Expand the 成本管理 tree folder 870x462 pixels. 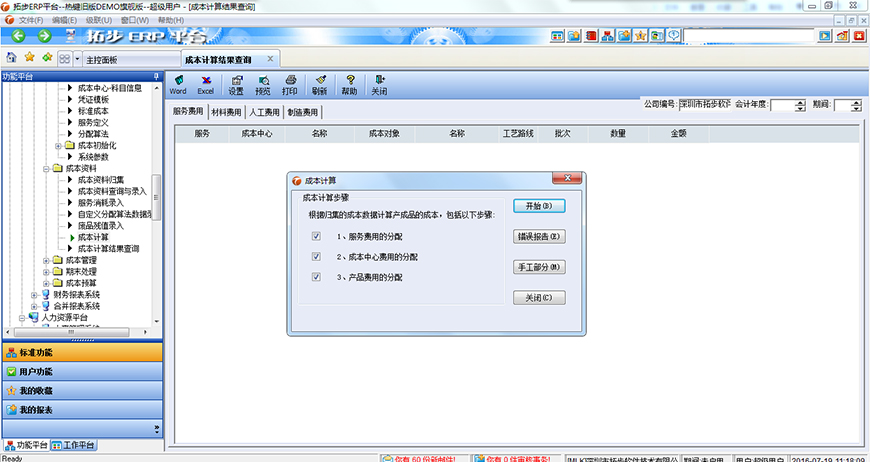[x=46, y=260]
